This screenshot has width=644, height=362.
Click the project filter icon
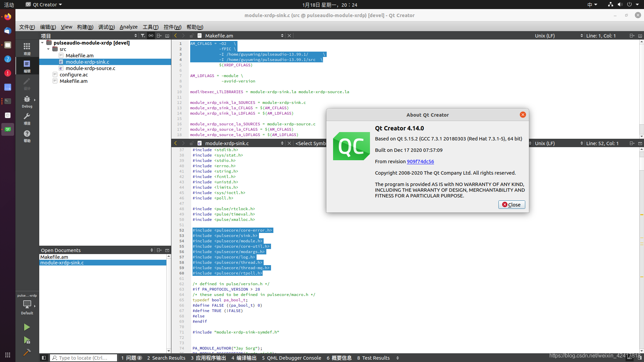point(143,36)
